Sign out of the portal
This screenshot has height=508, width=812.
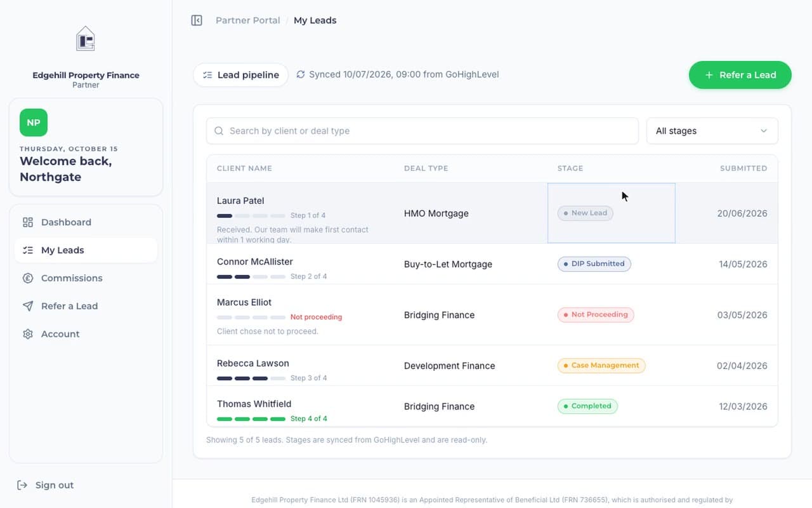coord(45,485)
